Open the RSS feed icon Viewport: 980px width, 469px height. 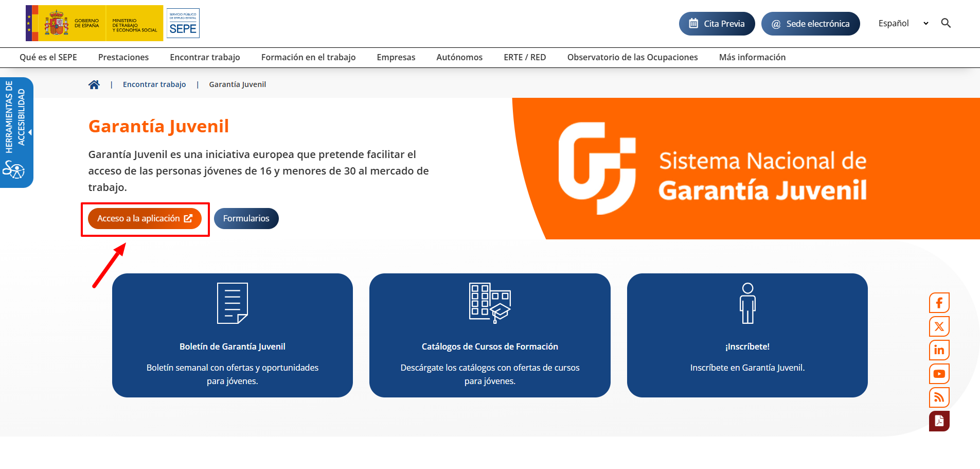939,397
